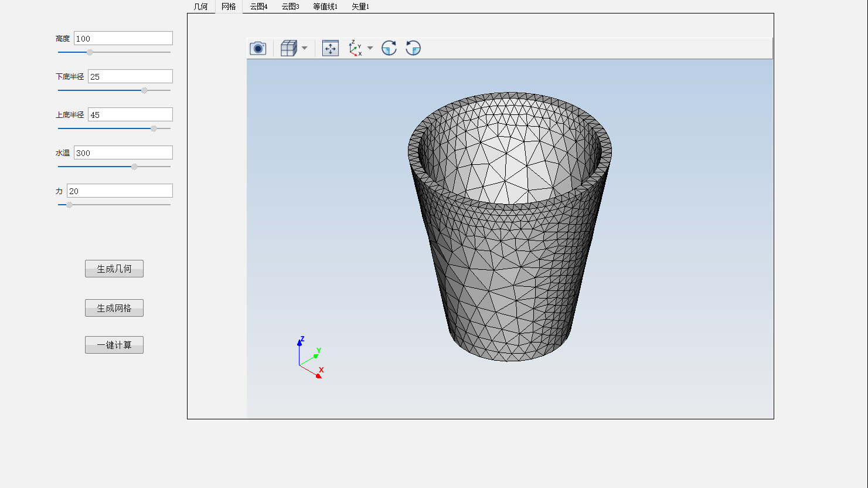Click the 下底半径 input field
The image size is (868, 488).
point(130,76)
